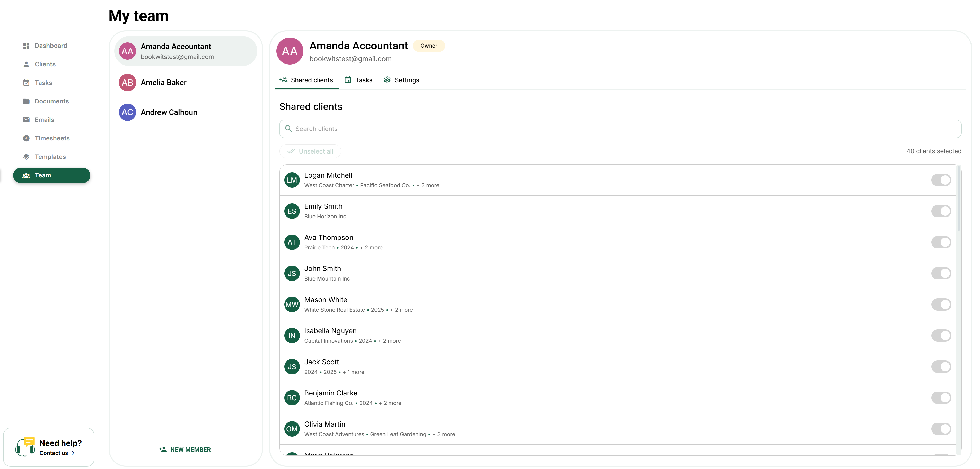Click the headset Need help icon
This screenshot has height=469, width=980.
(x=25, y=447)
